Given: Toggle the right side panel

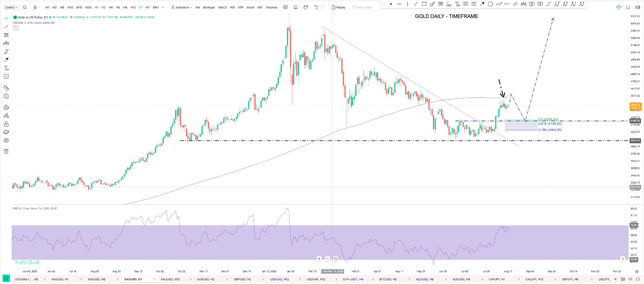Looking at the screenshot, I should pyautogui.click(x=638, y=7).
